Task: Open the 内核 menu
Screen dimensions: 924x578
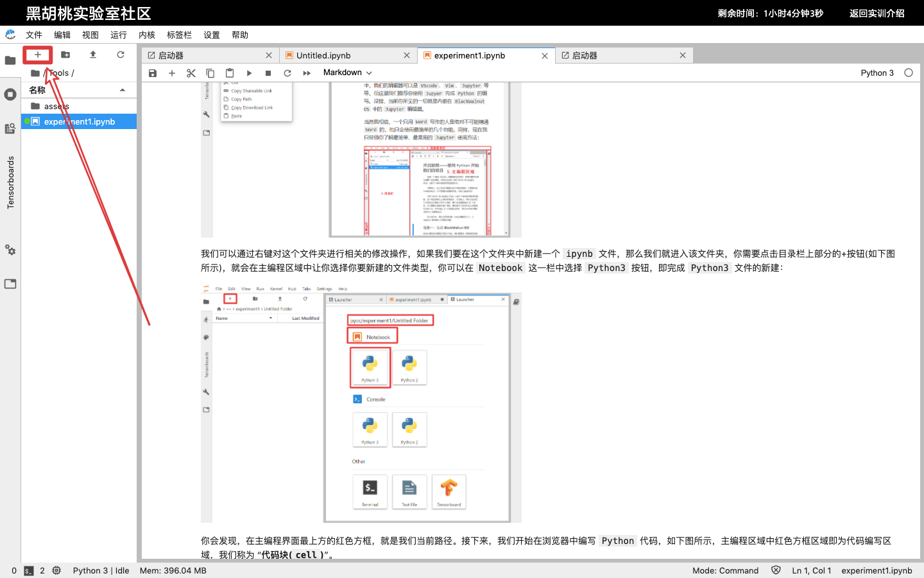Action: pos(147,35)
